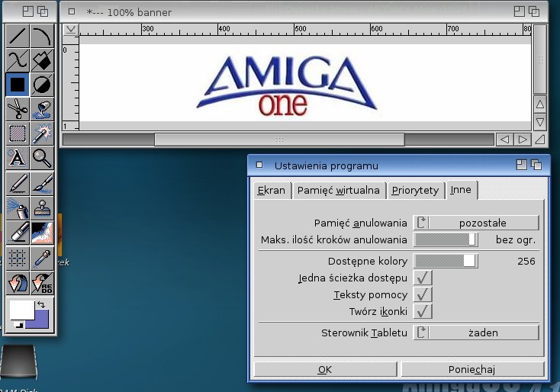Image resolution: width=560 pixels, height=392 pixels.
Task: Confirm settings with OK button
Action: point(325,370)
